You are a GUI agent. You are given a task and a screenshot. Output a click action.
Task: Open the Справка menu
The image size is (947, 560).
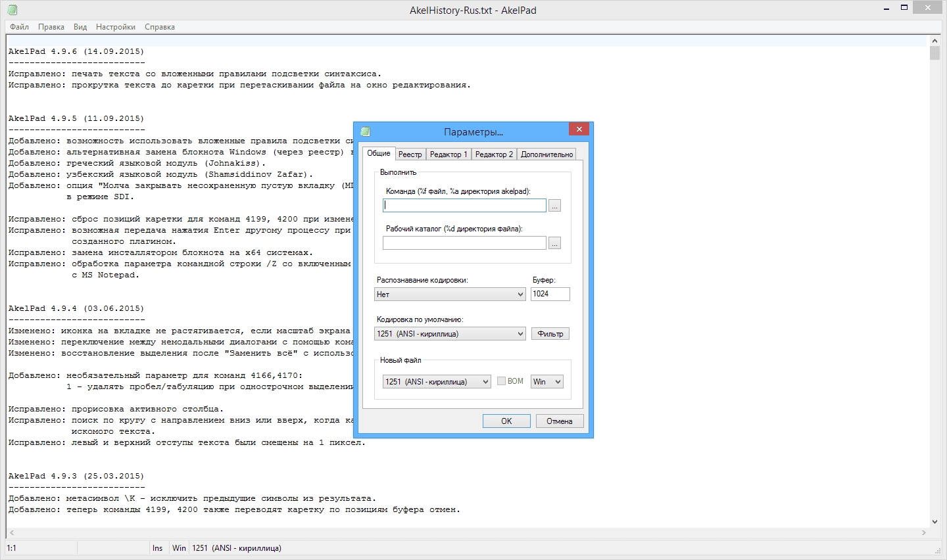(160, 27)
